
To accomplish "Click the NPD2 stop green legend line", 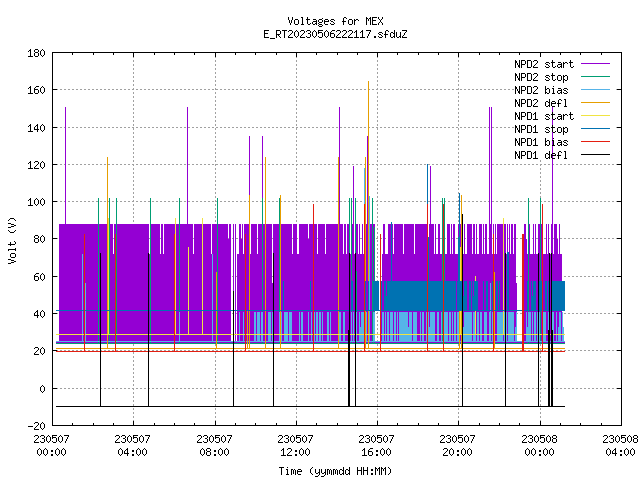I will click(x=595, y=77).
